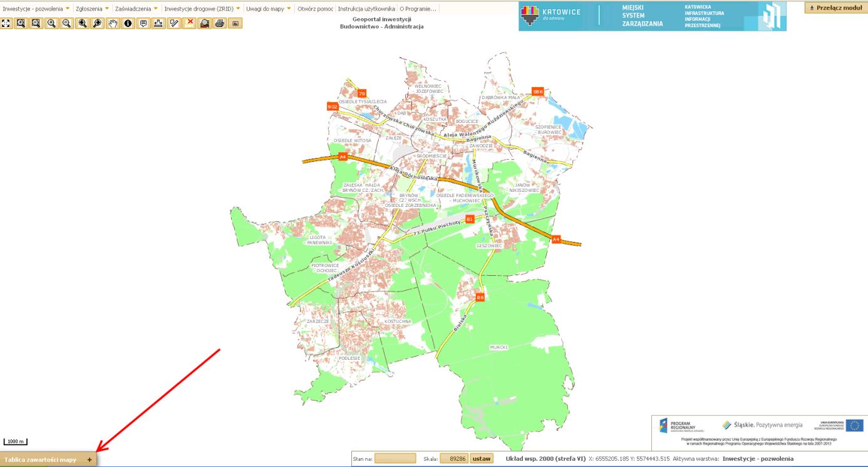Click the plain zoom-out magnifier

tap(66, 23)
